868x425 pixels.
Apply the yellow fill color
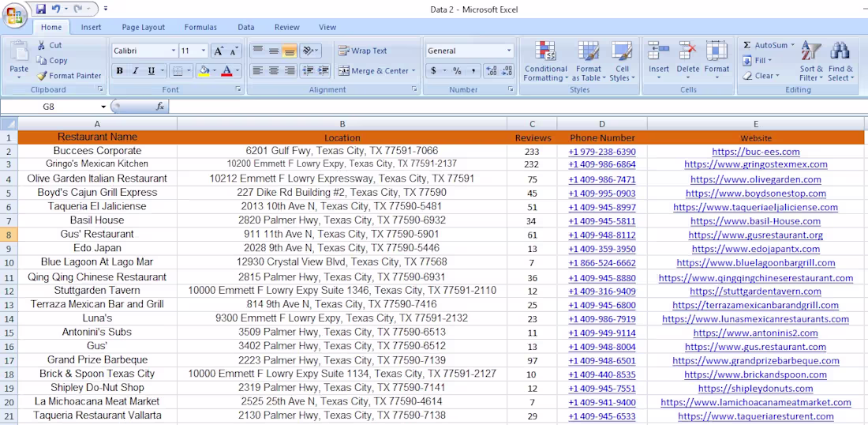(204, 71)
